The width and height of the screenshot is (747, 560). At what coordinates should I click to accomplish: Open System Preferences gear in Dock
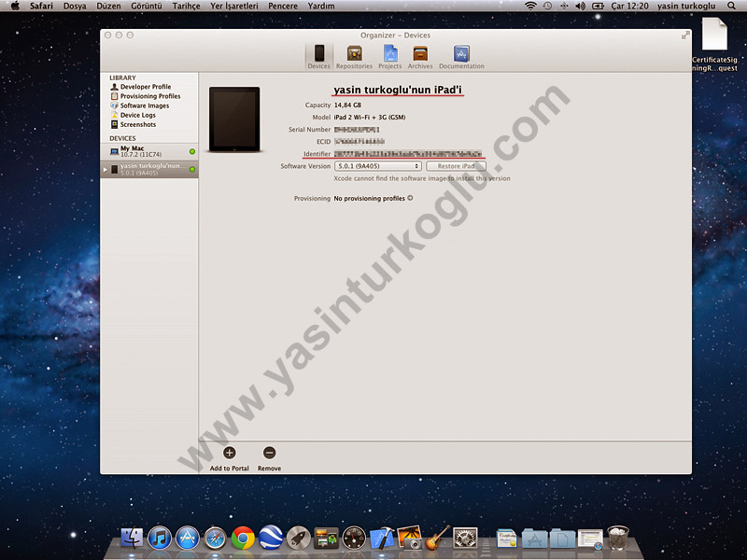tap(465, 539)
